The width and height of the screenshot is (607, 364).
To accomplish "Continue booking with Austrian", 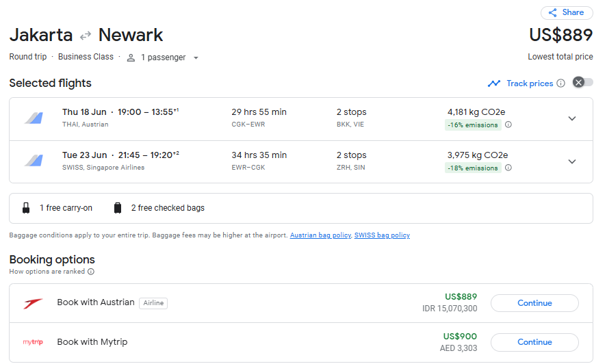I will (534, 303).
